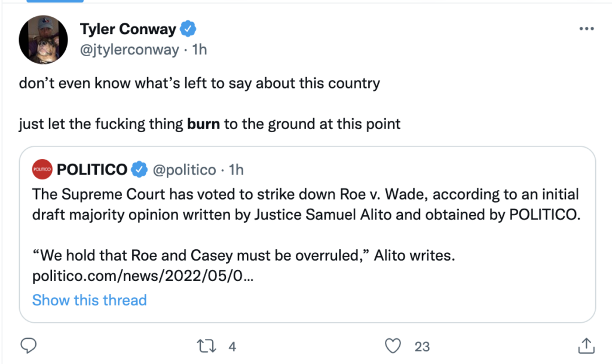Viewport: 612px width, 364px height.
Task: Click the Show this thread link
Action: [x=89, y=299]
